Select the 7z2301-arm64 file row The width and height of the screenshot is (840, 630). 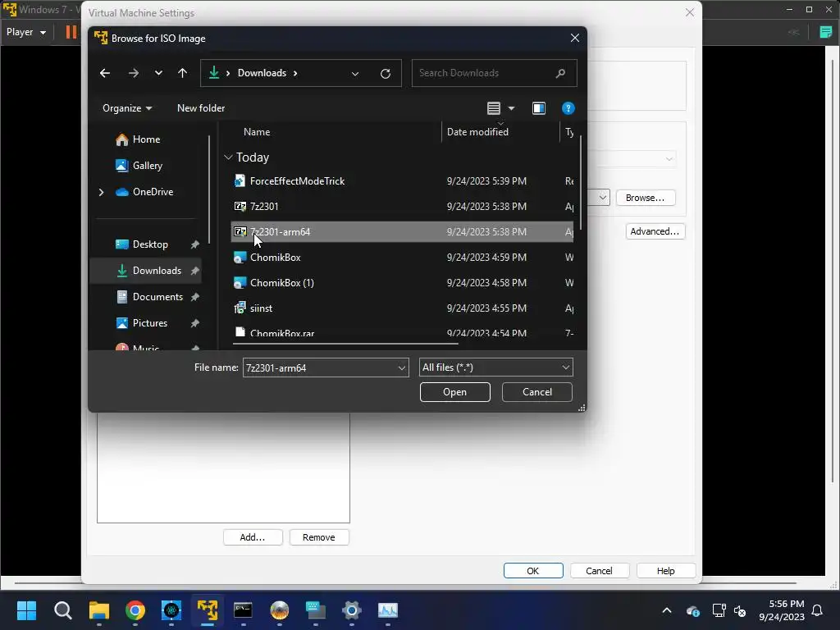402,232
